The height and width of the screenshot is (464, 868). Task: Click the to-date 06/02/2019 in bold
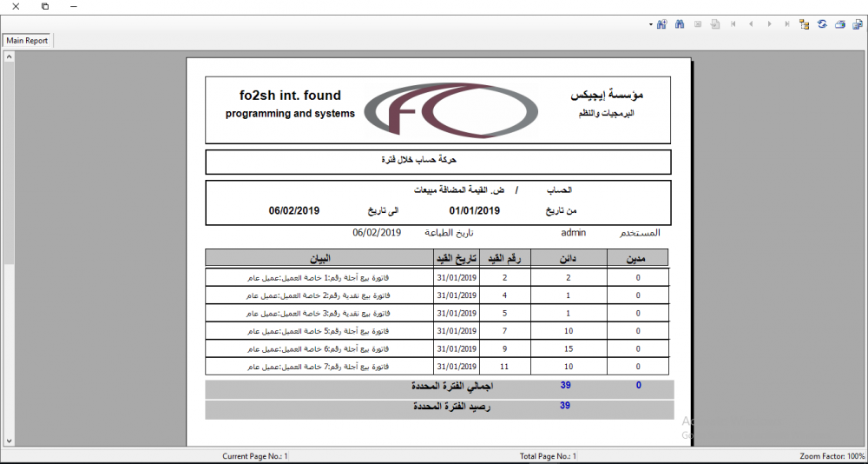click(294, 210)
